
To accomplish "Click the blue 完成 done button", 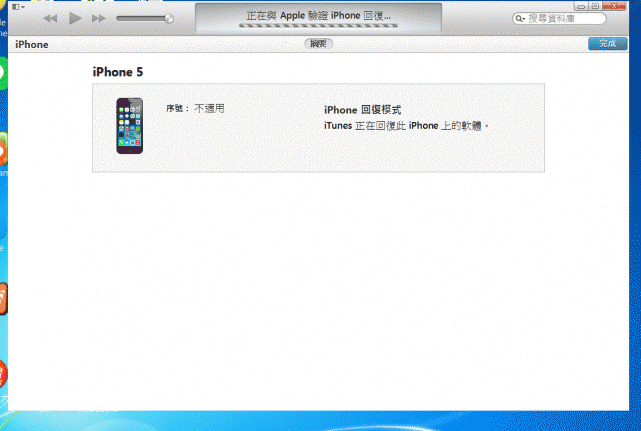I will 607,44.
